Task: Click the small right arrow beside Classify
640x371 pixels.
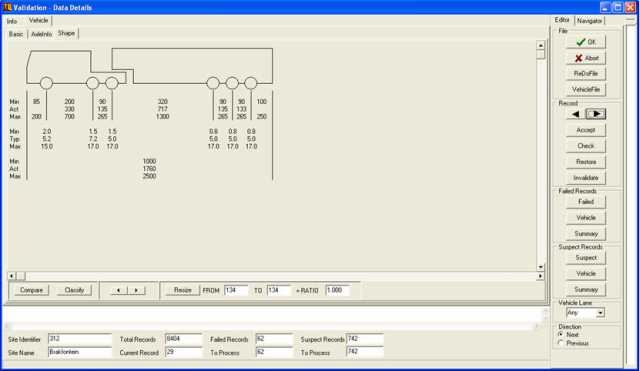Action: coord(136,290)
